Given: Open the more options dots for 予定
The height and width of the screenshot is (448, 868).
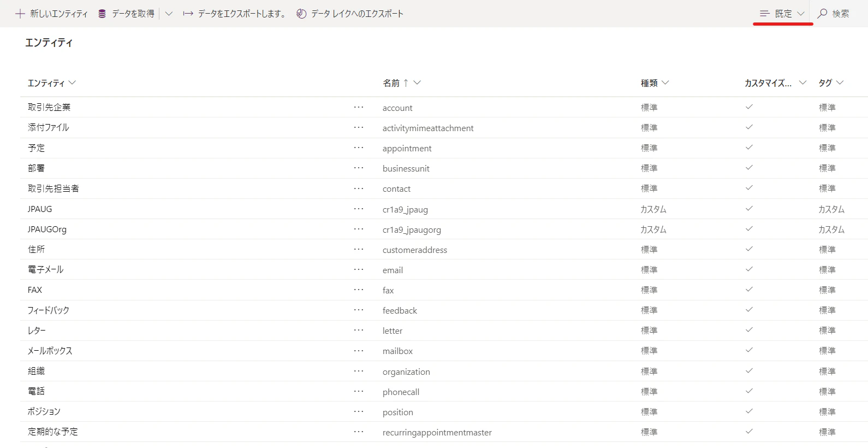Looking at the screenshot, I should [x=359, y=148].
